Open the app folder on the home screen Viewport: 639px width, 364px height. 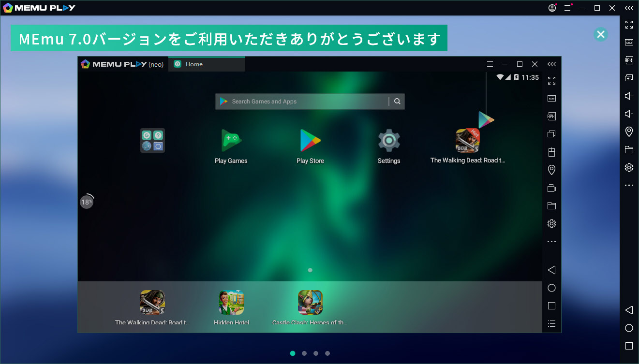[152, 140]
